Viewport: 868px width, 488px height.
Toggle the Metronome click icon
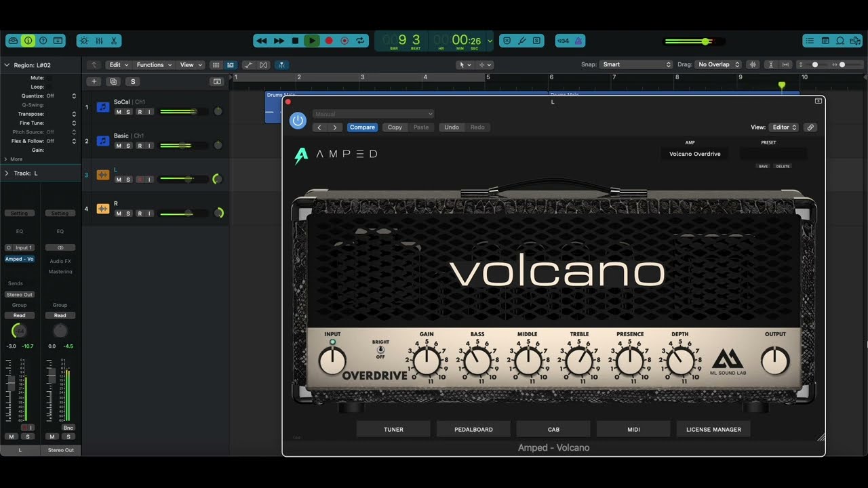(578, 41)
